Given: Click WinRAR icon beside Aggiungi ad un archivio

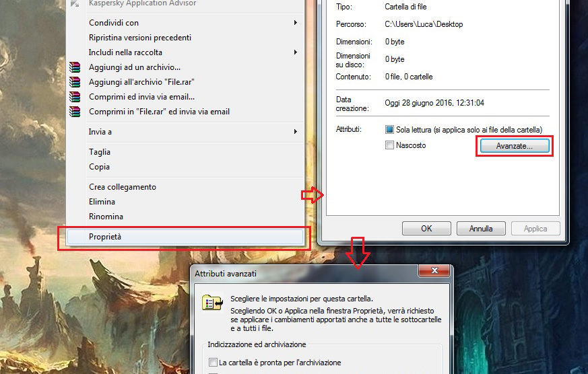Looking at the screenshot, I should (x=75, y=67).
